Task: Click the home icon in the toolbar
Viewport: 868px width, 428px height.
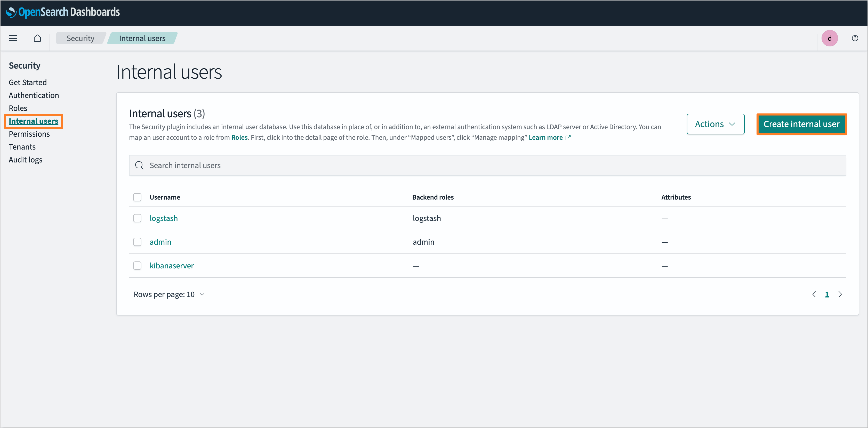Action: click(37, 38)
